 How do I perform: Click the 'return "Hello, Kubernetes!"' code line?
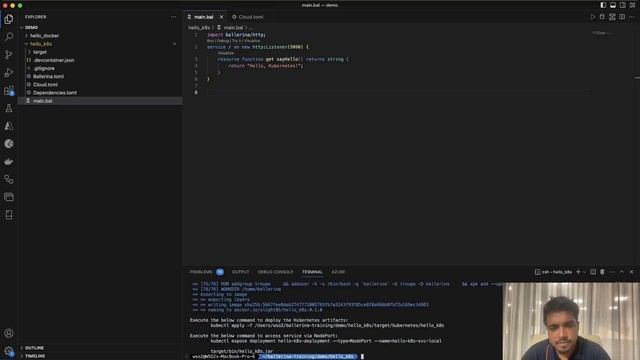coord(266,66)
